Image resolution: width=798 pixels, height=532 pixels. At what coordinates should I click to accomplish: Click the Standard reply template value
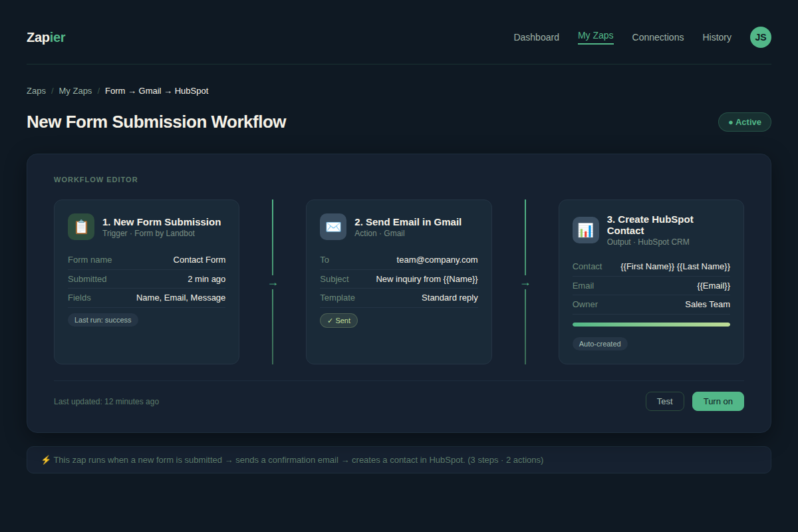450,298
